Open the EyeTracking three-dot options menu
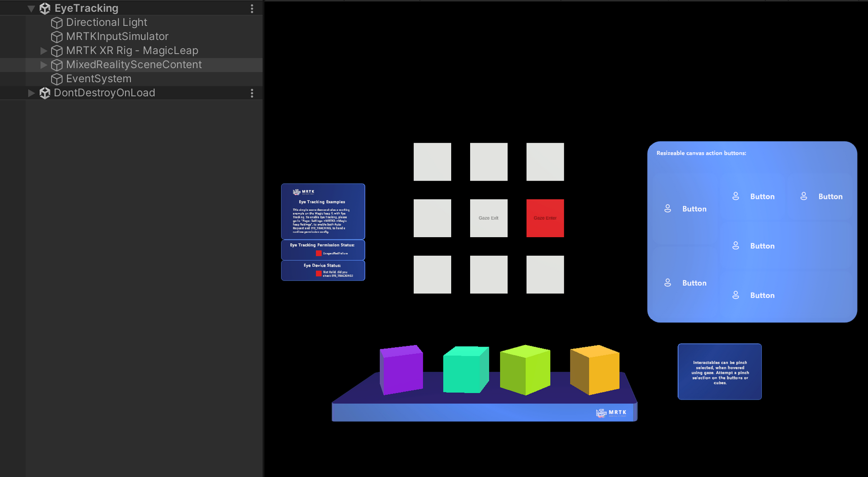This screenshot has height=477, width=868. point(252,8)
